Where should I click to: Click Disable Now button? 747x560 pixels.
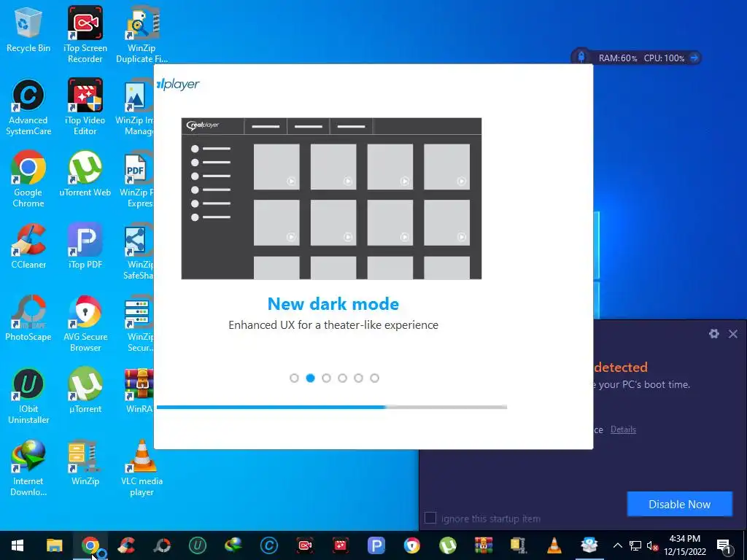click(679, 505)
